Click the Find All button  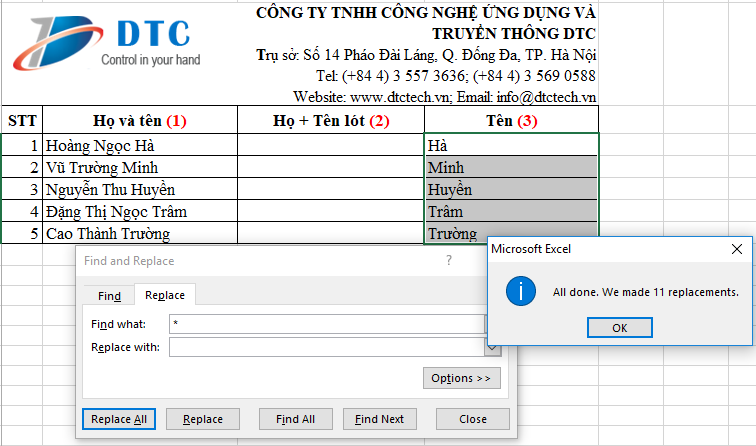[295, 419]
